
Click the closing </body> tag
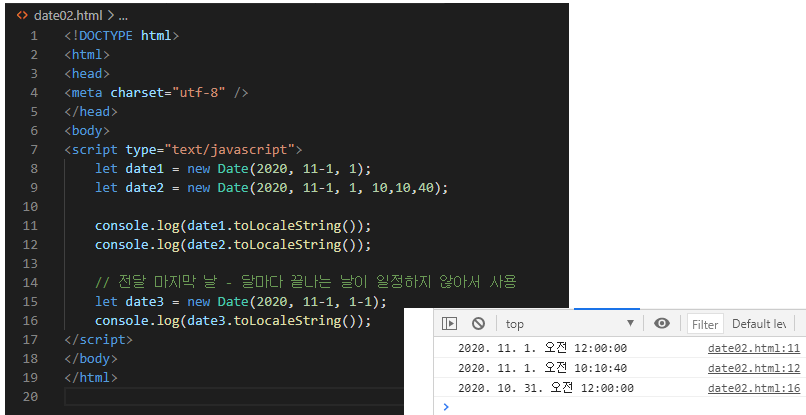tap(91, 358)
